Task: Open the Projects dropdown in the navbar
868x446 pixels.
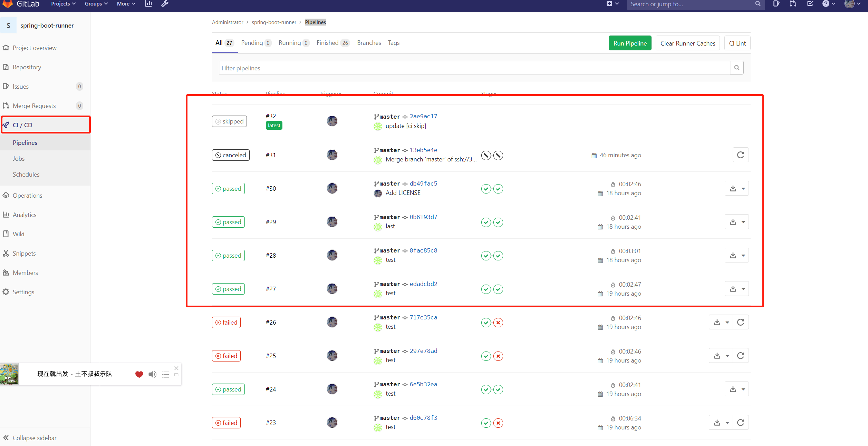Action: (x=63, y=4)
